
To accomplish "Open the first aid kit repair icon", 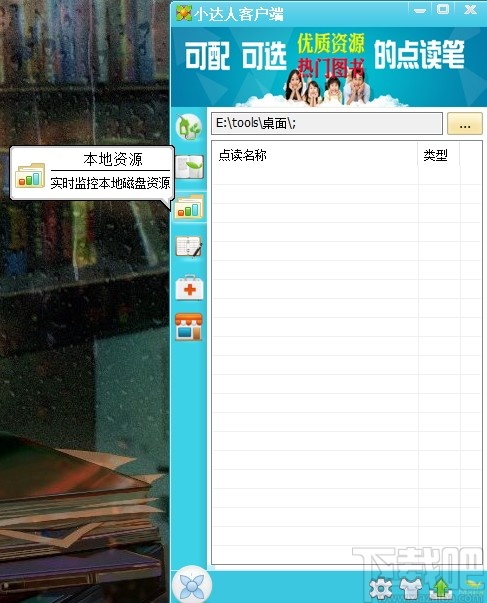I will [189, 287].
